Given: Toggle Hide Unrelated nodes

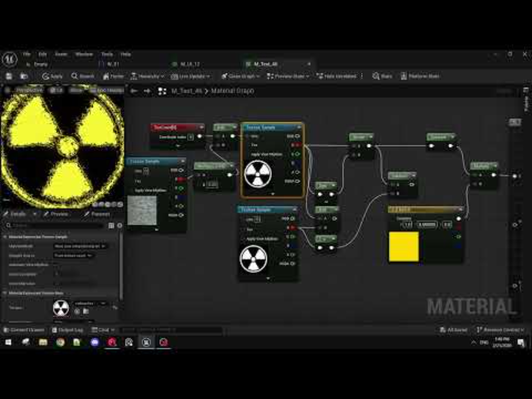Looking at the screenshot, I should click(x=337, y=76).
